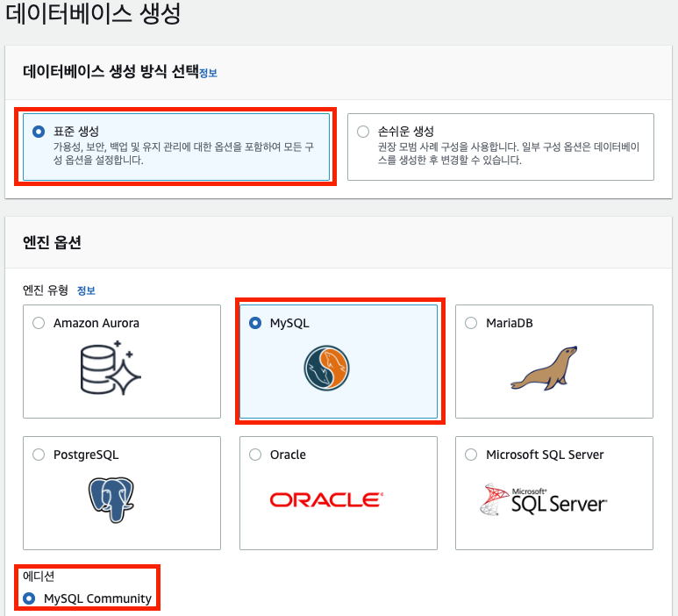Open 정보 link beside 엔진 유형
Viewport: 678px width, 616px height.
coord(86,290)
